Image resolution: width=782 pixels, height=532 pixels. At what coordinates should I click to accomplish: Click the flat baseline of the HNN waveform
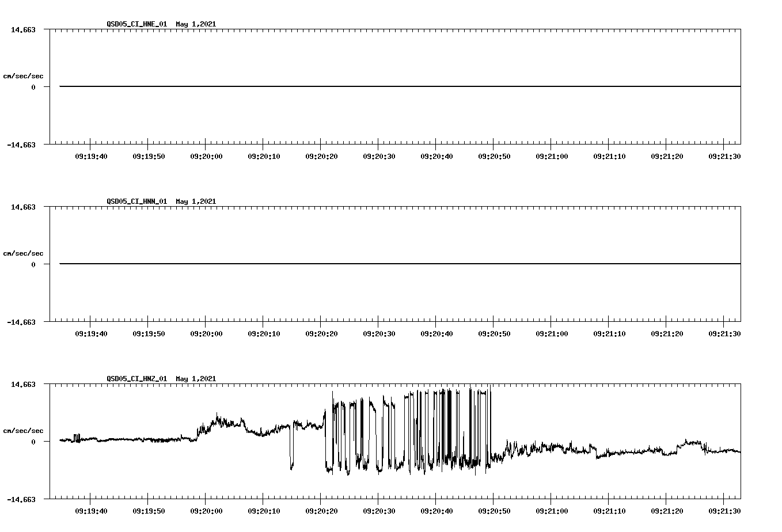[x=346, y=264]
